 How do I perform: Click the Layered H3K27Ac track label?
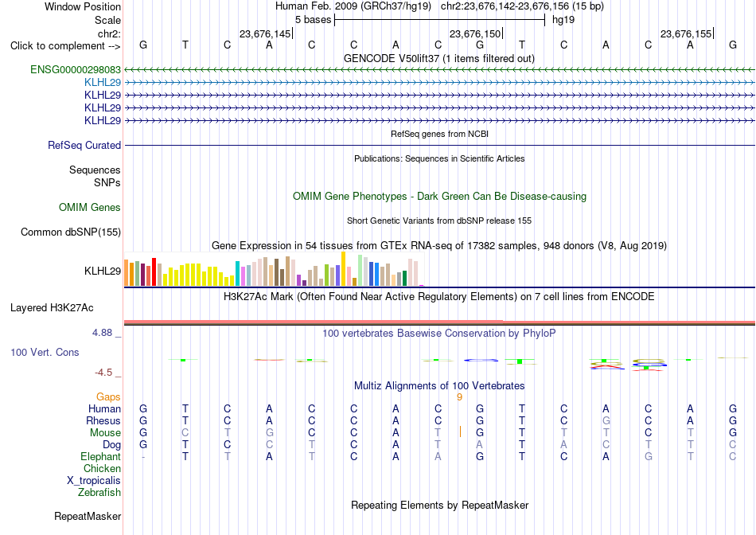click(52, 308)
